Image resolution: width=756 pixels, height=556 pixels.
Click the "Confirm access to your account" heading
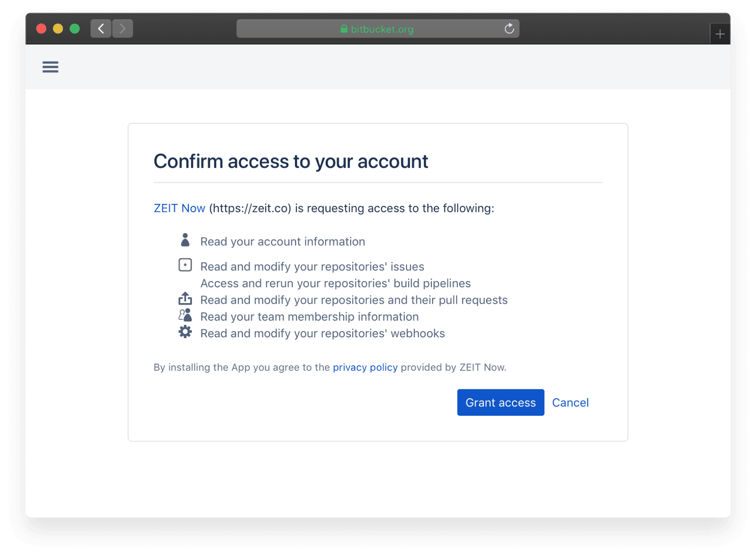coord(291,161)
